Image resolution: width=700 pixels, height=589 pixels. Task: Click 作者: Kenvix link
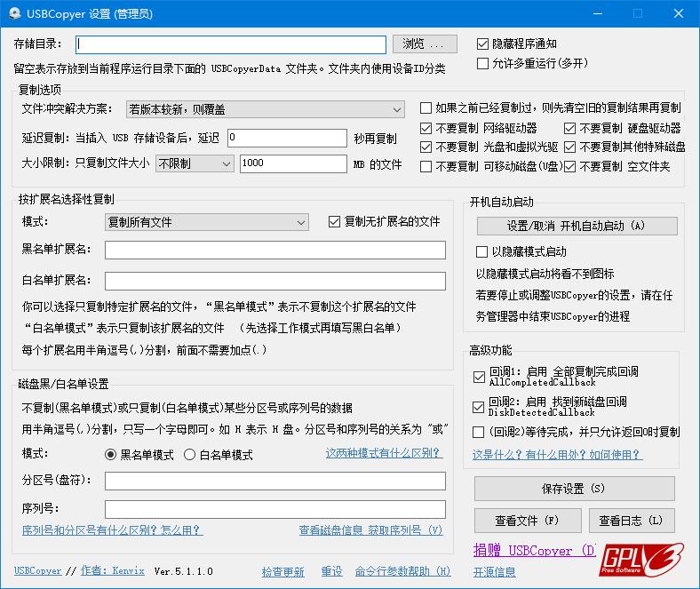click(x=113, y=570)
